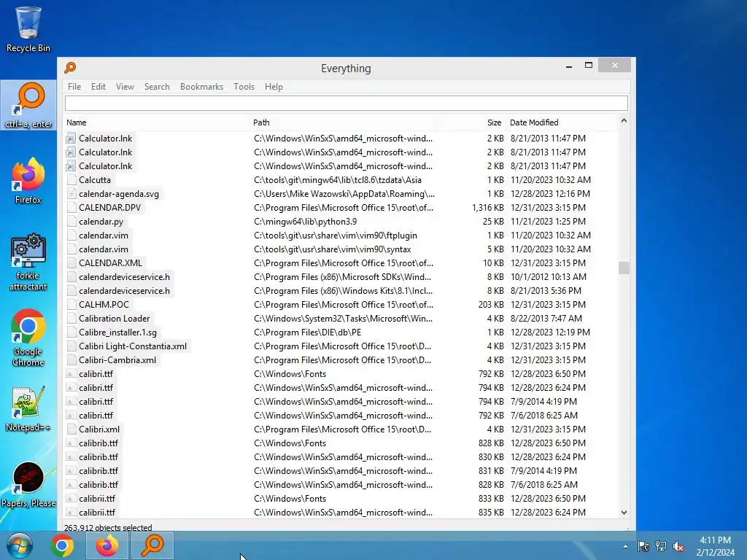747x560 pixels.
Task: Click the Everything title bar magnifier icon
Action: point(71,68)
